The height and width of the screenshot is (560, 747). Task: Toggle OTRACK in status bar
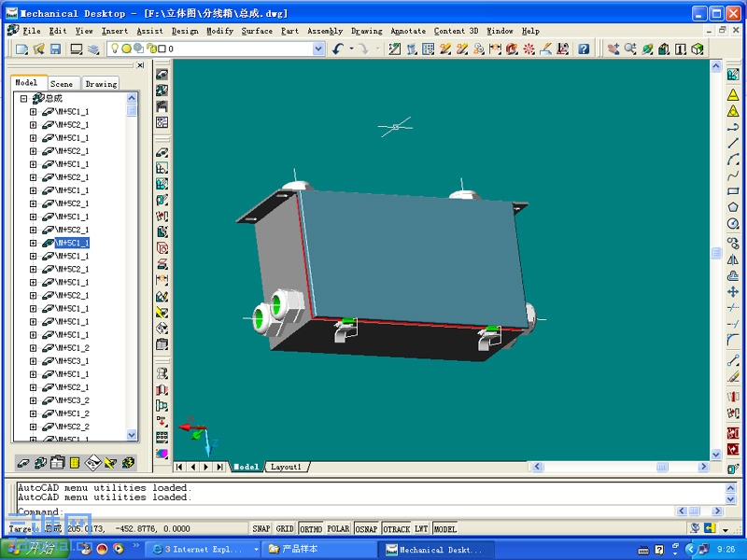point(396,528)
